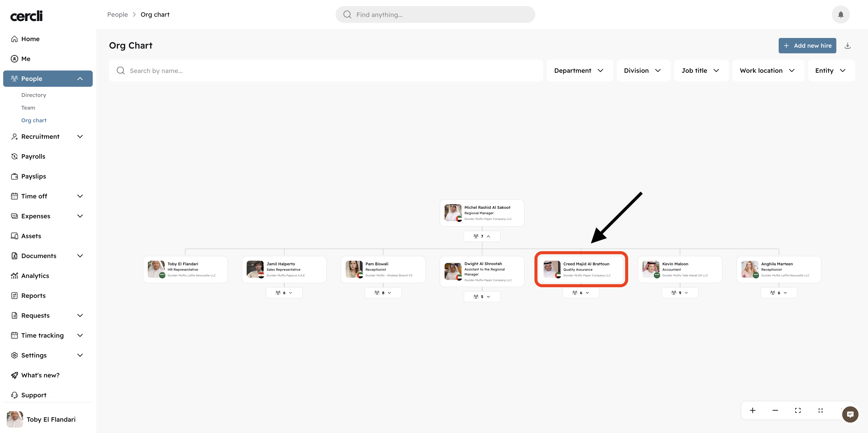Open the brown chat support bubble
Image resolution: width=868 pixels, height=433 pixels.
tap(850, 414)
